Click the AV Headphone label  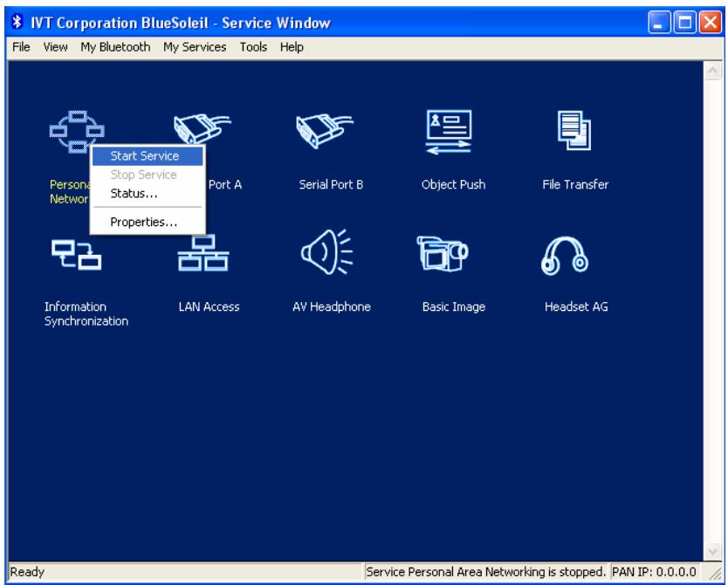pos(332,306)
